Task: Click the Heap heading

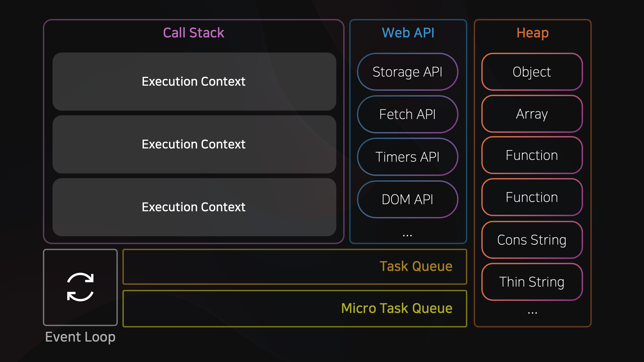Action: (x=532, y=33)
